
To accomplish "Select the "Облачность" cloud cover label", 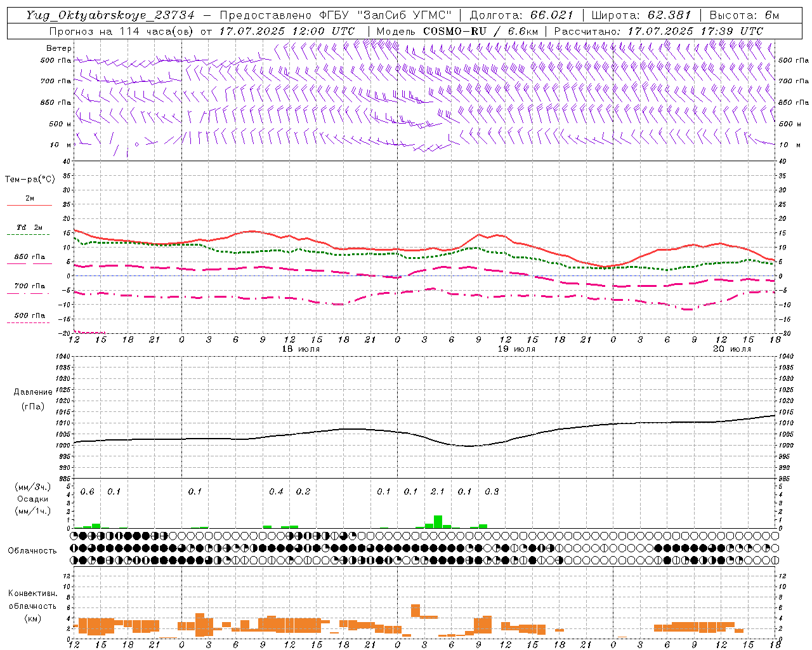I will pos(32,551).
